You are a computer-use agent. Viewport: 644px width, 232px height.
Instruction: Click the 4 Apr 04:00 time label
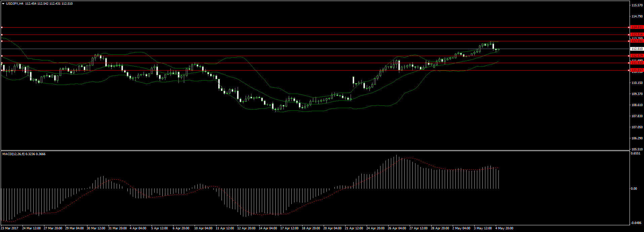pyautogui.click(x=138, y=228)
